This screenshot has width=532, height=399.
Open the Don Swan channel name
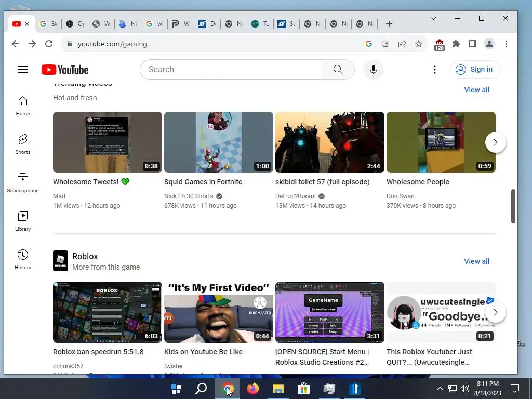tap(401, 196)
